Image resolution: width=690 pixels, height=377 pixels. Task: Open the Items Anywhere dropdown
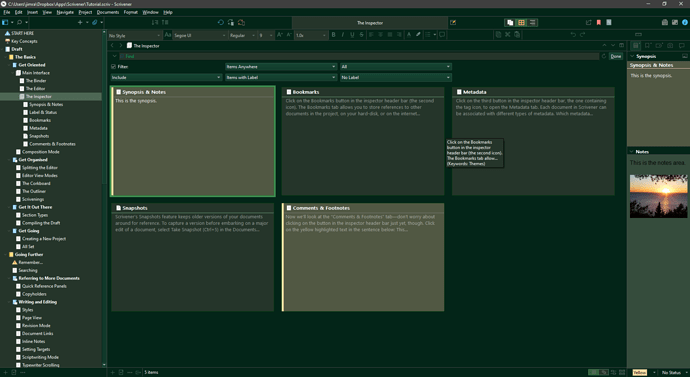tap(281, 67)
